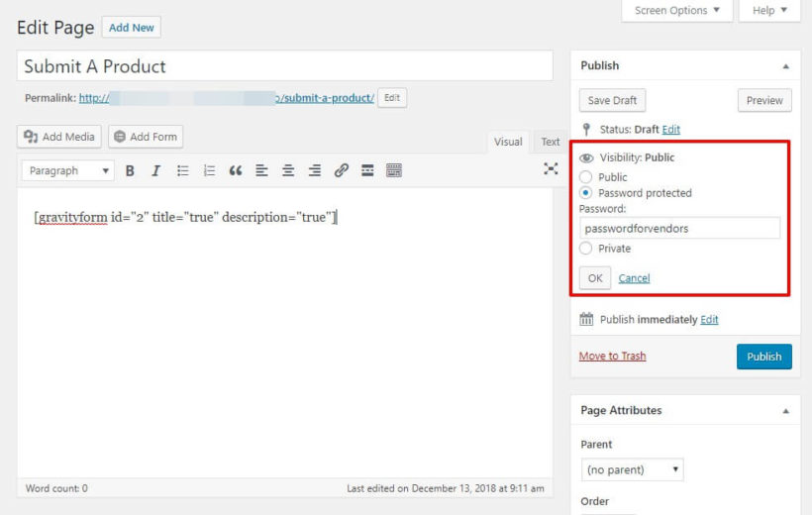Click the Add New page button
Screen dimensions: 812x515
point(132,28)
